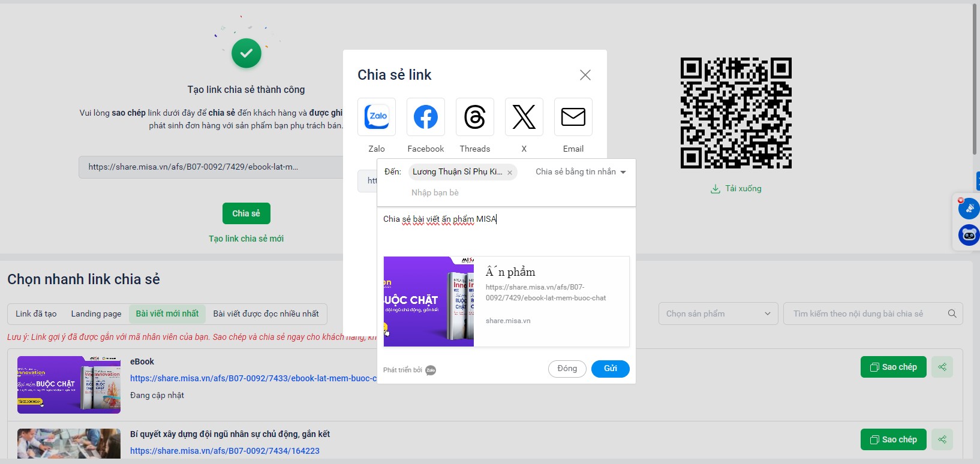Viewport: 980px width, 464px height.
Task: Select the Threads share icon
Action: point(475,117)
